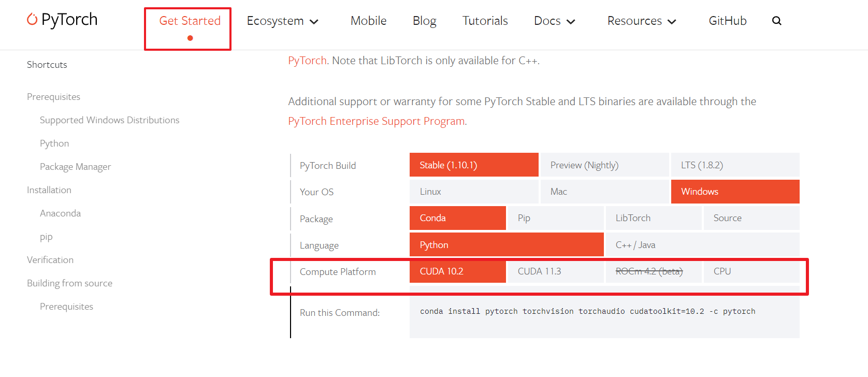
Task: Jump to Prerequisites under Building from source
Action: coord(66,307)
